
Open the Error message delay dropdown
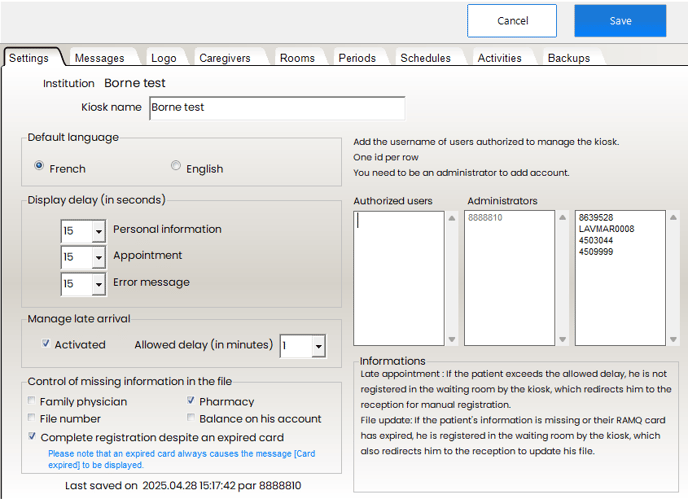98,284
